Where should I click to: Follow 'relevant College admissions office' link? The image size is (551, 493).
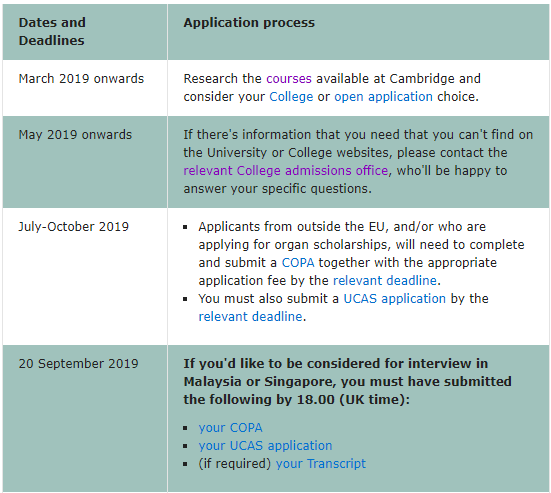click(286, 170)
